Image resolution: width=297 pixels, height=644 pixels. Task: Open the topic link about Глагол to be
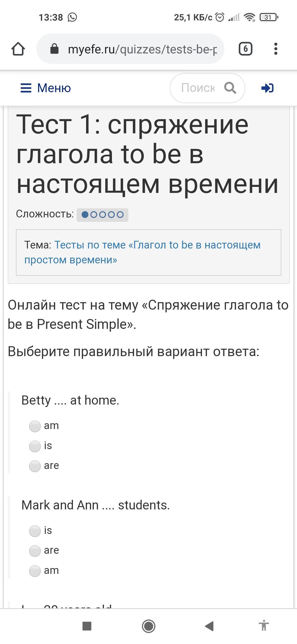[142, 252]
